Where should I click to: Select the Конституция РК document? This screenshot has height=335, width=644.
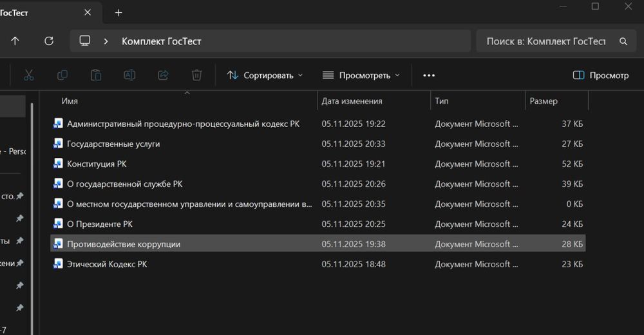point(97,164)
